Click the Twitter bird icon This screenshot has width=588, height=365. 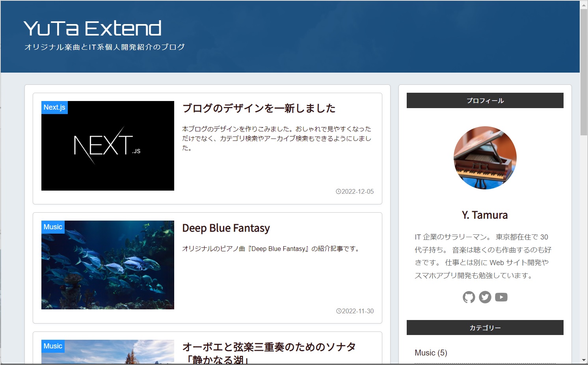[x=485, y=297]
